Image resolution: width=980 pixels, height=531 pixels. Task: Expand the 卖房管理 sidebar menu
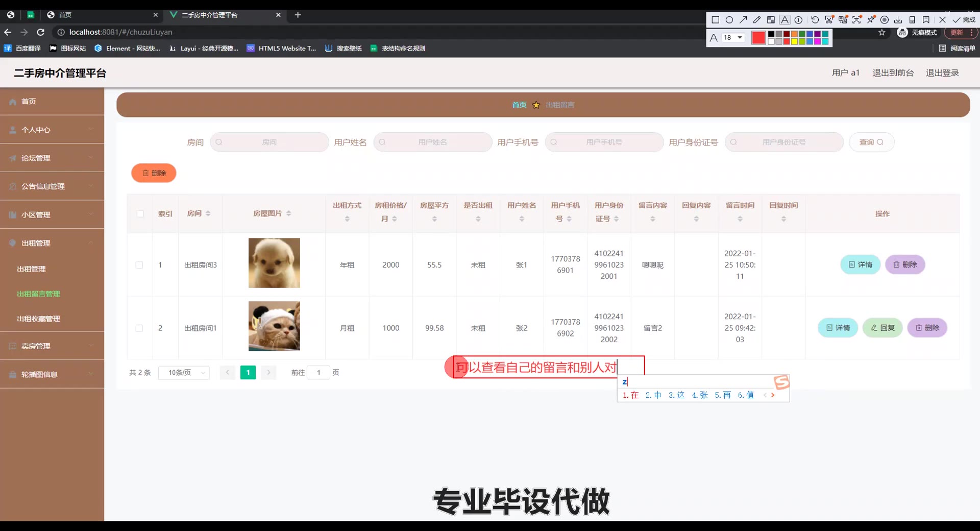click(52, 346)
